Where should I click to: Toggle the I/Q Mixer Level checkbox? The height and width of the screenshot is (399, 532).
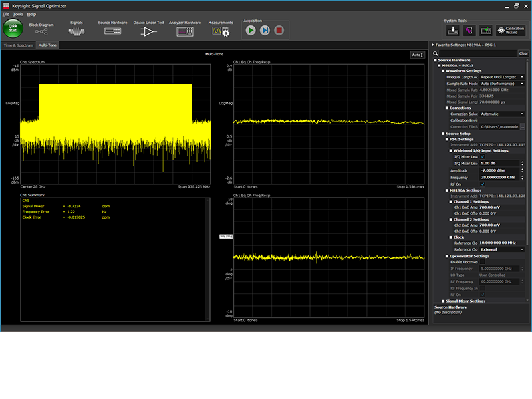483,156
